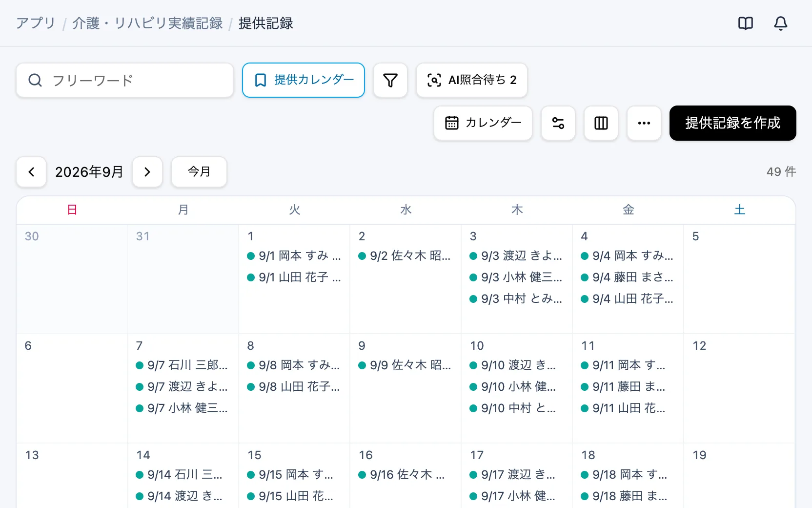This screenshot has width=812, height=508.
Task: Click the AI照合待ち 2 button
Action: coord(472,80)
